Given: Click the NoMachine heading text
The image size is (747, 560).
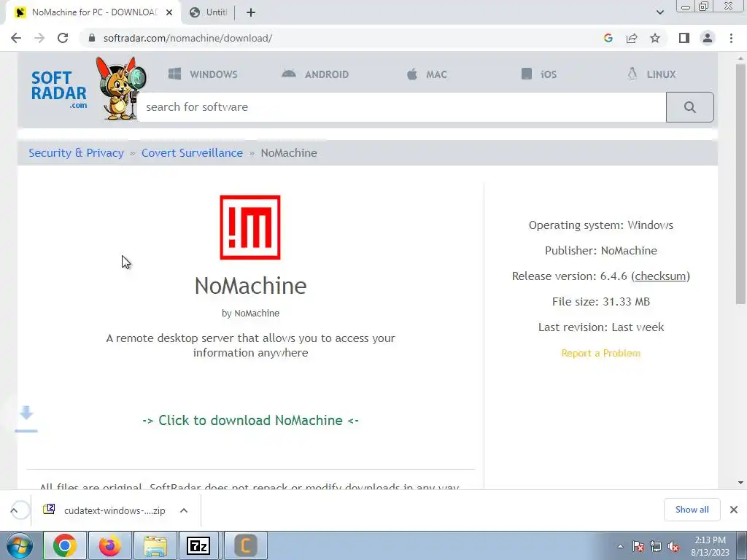Looking at the screenshot, I should [x=251, y=286].
